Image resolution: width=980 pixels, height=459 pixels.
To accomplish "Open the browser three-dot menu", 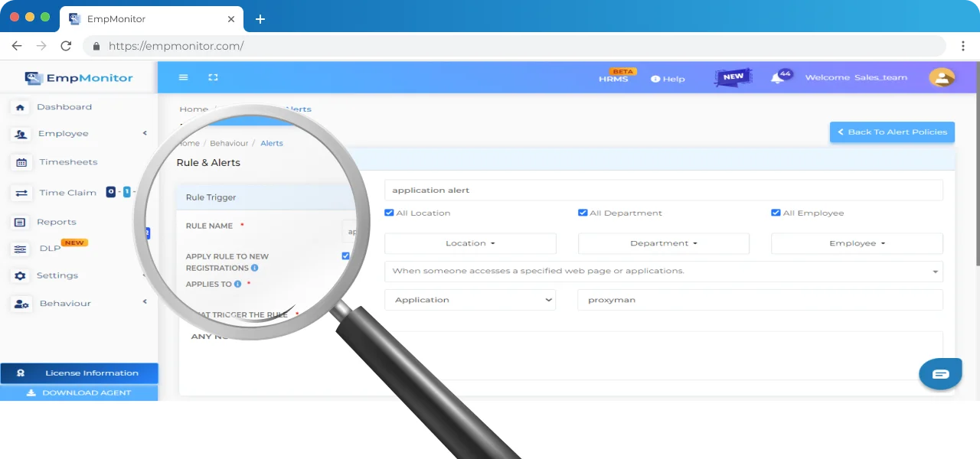I will [x=963, y=46].
